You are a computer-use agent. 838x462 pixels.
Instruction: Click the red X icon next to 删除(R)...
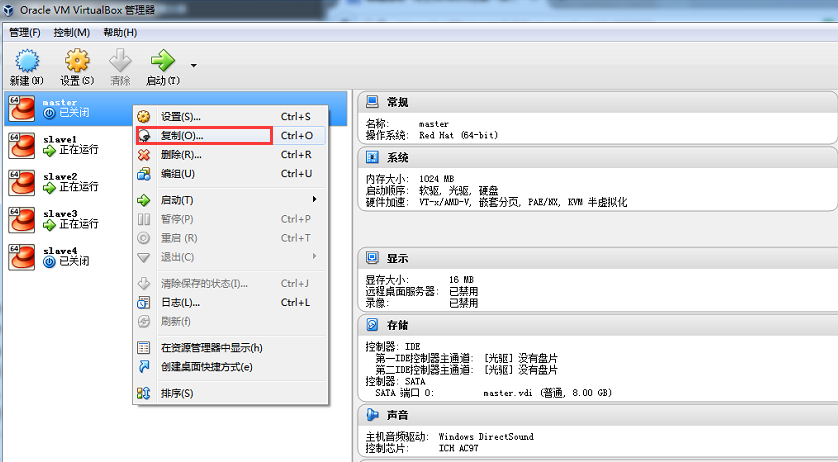(x=144, y=155)
